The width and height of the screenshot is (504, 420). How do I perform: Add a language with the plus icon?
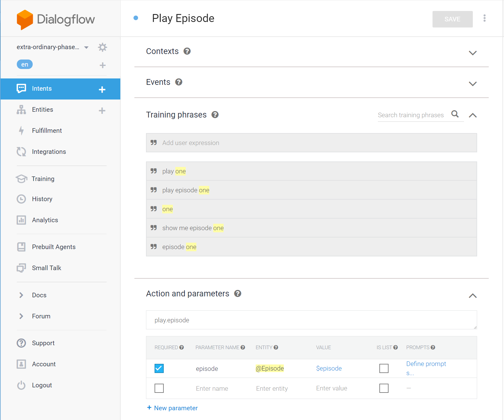coord(103,65)
